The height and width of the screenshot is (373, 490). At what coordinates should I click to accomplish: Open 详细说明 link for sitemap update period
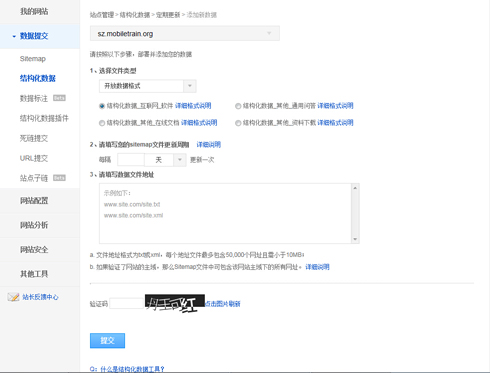209,145
